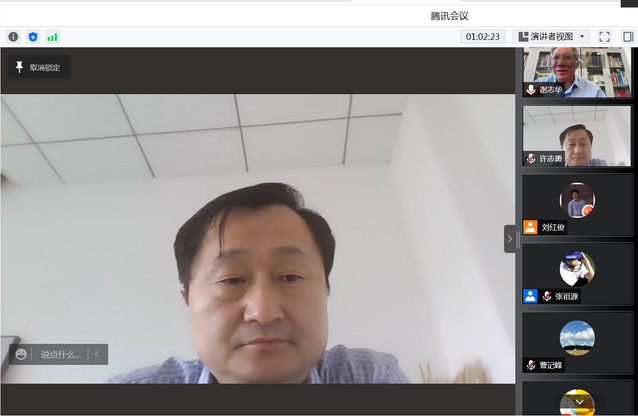Toggle the side panel layout icon
The width and height of the screenshot is (638, 416).
click(628, 37)
